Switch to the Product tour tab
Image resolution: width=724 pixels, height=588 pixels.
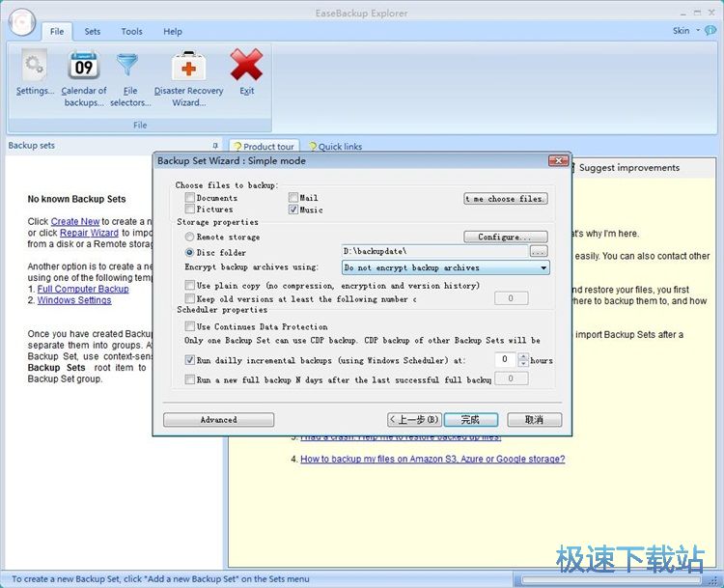point(265,146)
